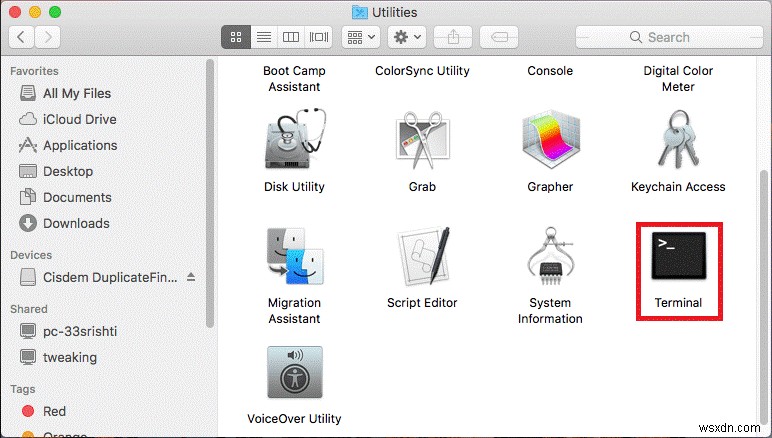The image size is (772, 438).
Task: Open the Script Editor icon
Action: coord(423,256)
